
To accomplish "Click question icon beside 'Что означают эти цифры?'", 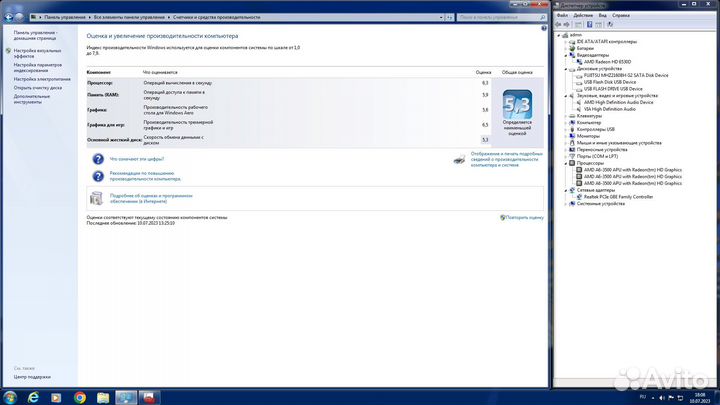I will tap(98, 159).
